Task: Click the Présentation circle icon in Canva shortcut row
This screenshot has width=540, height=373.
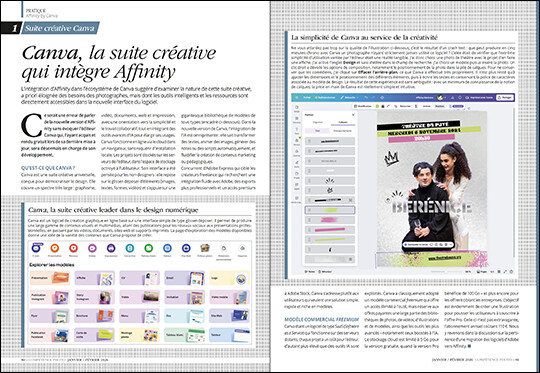Action: 54,248
